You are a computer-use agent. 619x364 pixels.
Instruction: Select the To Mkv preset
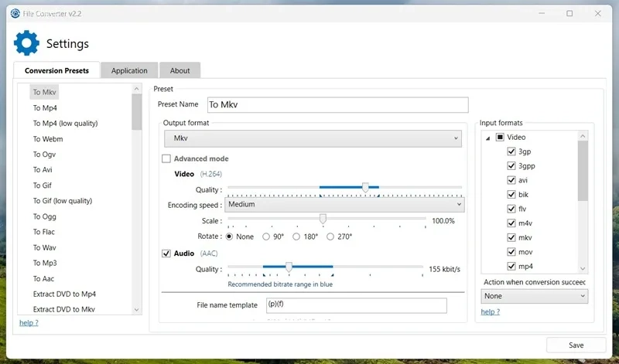coord(44,92)
